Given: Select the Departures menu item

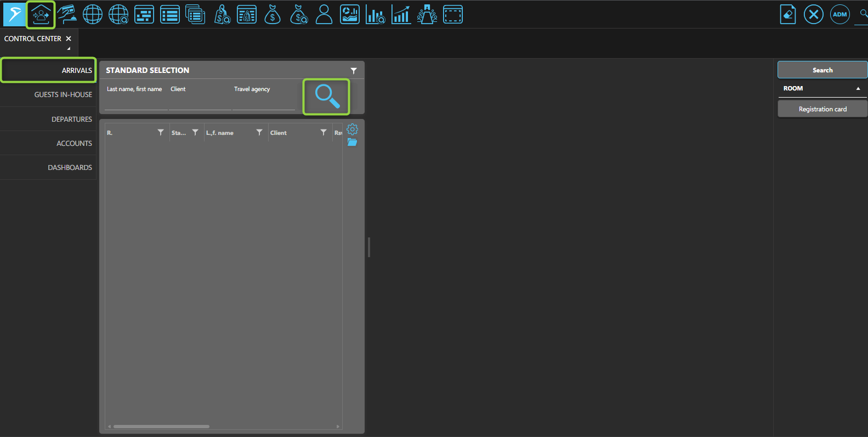Looking at the screenshot, I should [x=71, y=119].
